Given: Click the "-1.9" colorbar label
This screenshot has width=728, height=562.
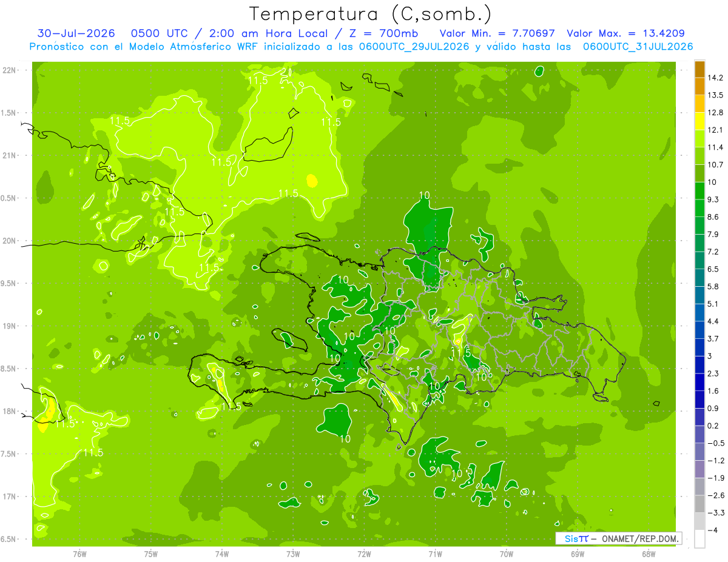Looking at the screenshot, I should click(x=716, y=478).
